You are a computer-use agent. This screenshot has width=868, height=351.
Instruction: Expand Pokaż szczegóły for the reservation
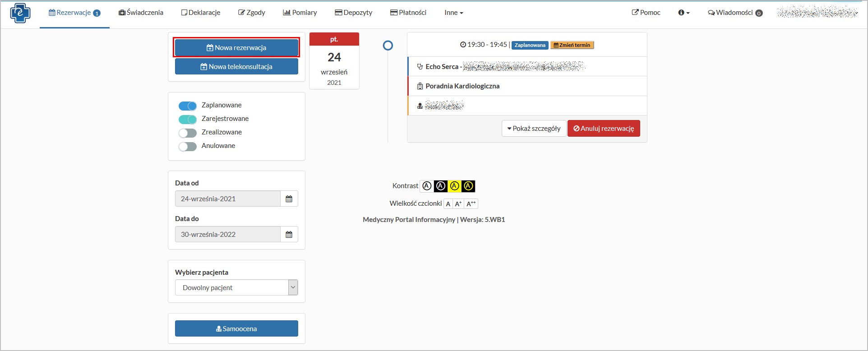(x=534, y=129)
